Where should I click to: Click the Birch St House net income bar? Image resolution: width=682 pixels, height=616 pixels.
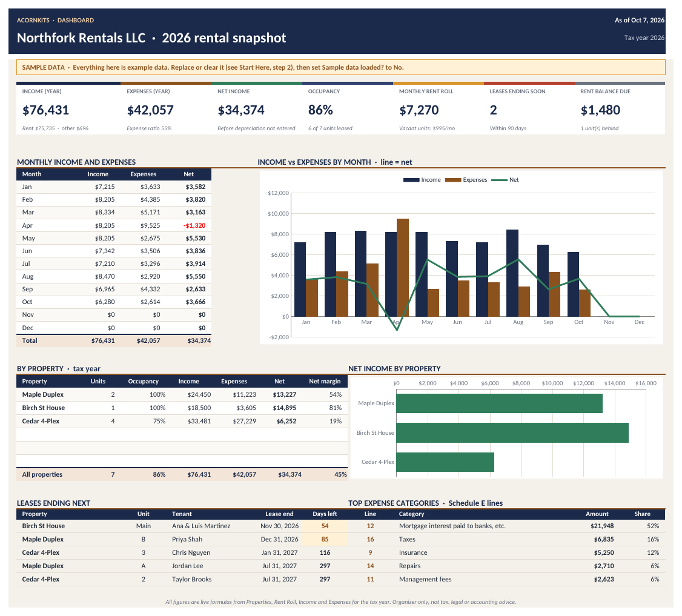point(512,433)
